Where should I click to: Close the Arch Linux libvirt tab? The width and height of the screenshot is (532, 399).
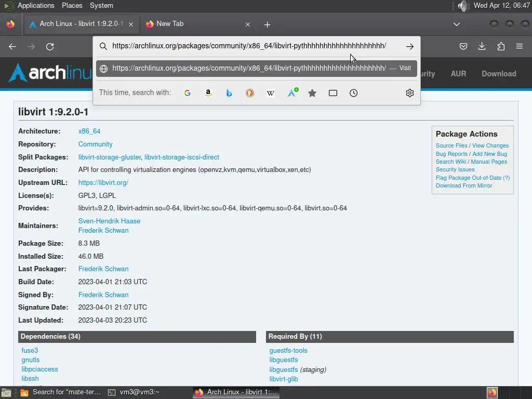click(x=131, y=24)
